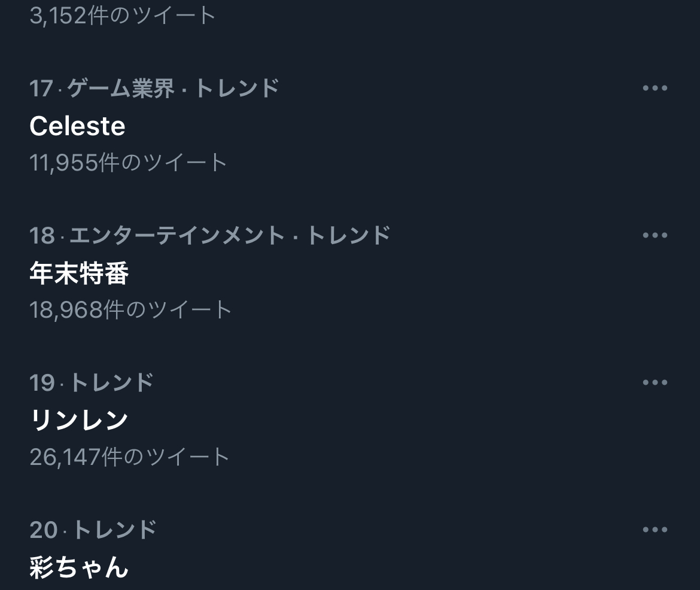
Task: Click rank number 20
Action: pos(43,530)
